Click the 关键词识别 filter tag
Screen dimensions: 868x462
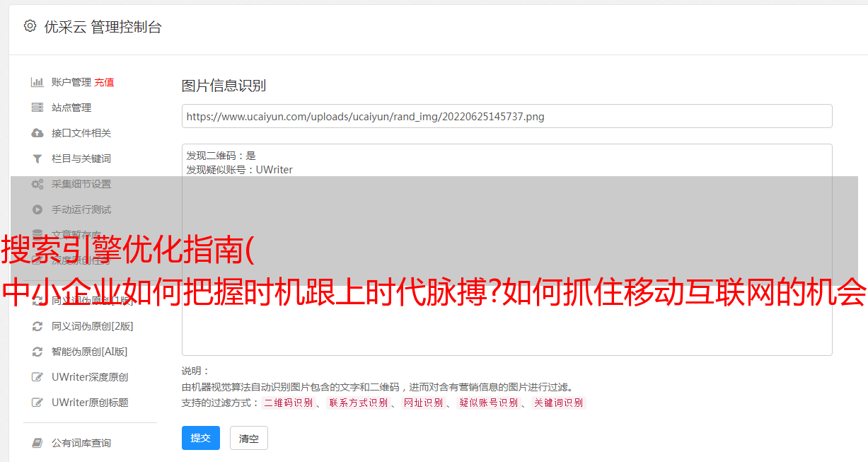(559, 403)
